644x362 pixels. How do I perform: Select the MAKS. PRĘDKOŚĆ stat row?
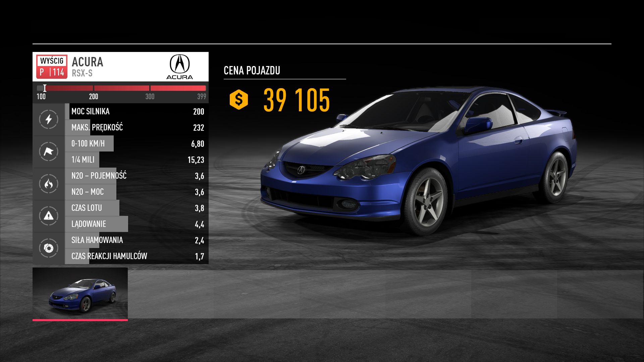pyautogui.click(x=137, y=127)
